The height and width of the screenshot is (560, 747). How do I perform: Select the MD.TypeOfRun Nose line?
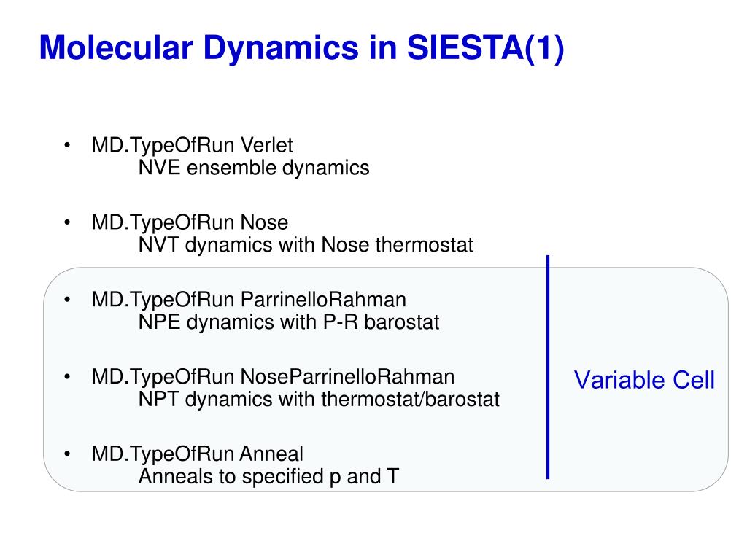(x=190, y=222)
